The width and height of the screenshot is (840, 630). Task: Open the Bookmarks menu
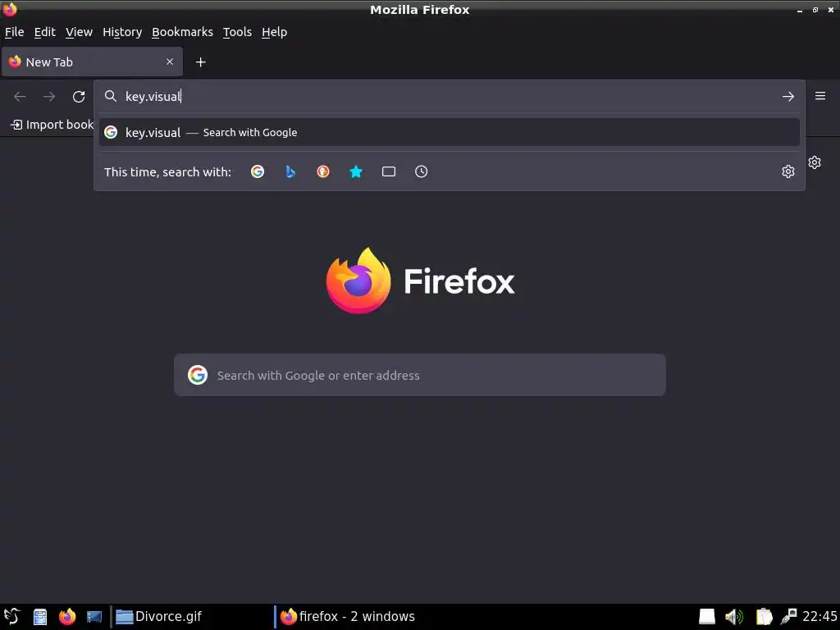tap(182, 32)
